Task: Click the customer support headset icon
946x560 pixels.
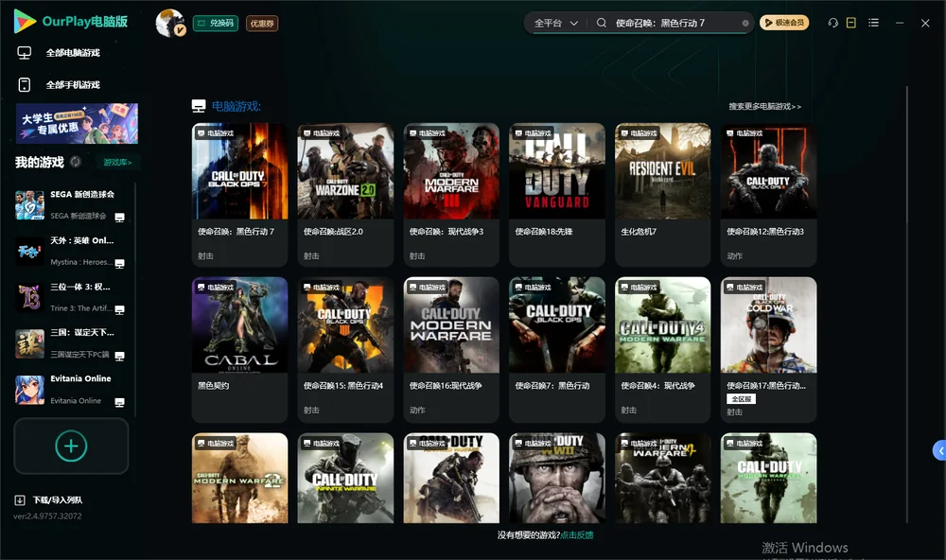Action: pyautogui.click(x=833, y=23)
